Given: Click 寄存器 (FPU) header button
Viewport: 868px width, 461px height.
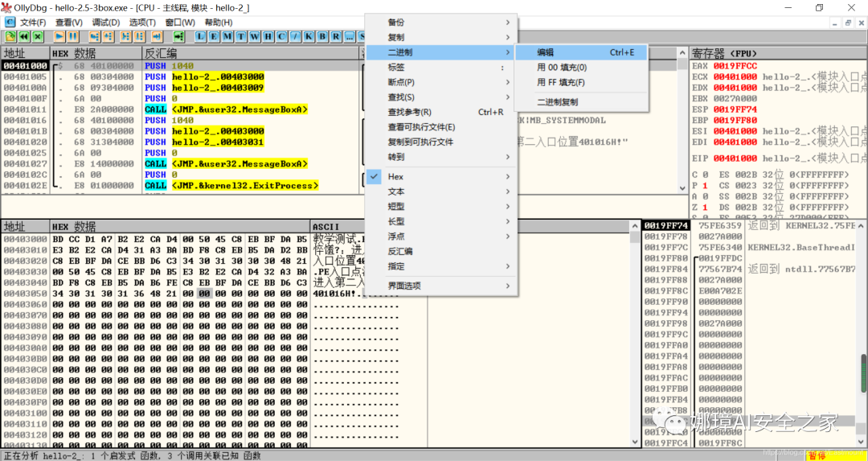Looking at the screenshot, I should pos(778,53).
